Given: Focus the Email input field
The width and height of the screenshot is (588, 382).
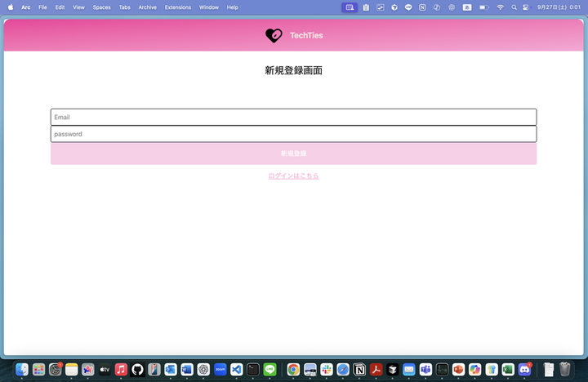Looking at the screenshot, I should (x=294, y=117).
